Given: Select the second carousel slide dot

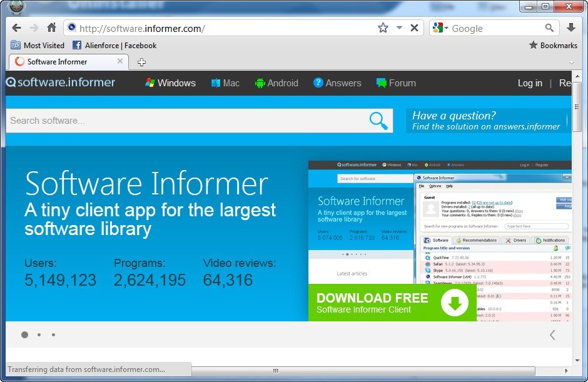Looking at the screenshot, I should 39,334.
